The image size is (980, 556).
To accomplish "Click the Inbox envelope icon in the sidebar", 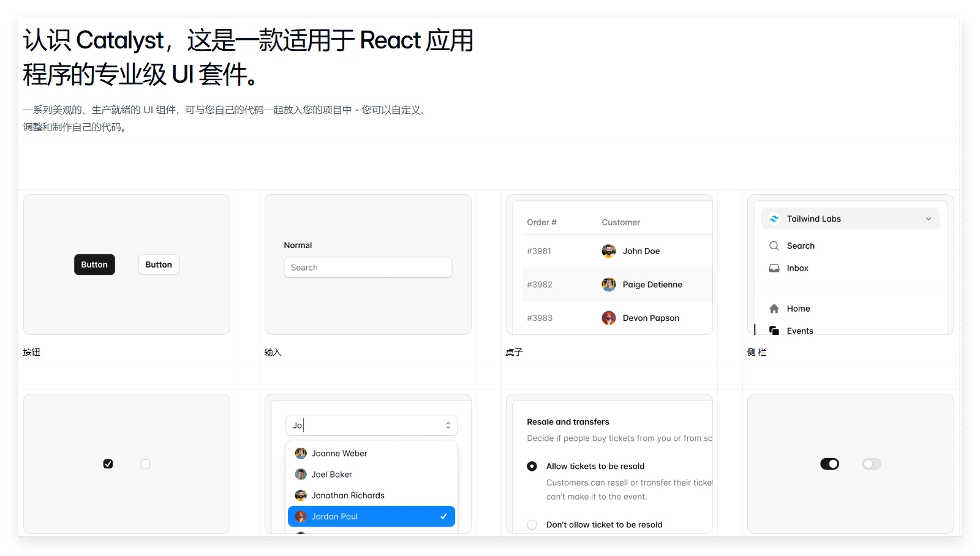I will coord(774,268).
